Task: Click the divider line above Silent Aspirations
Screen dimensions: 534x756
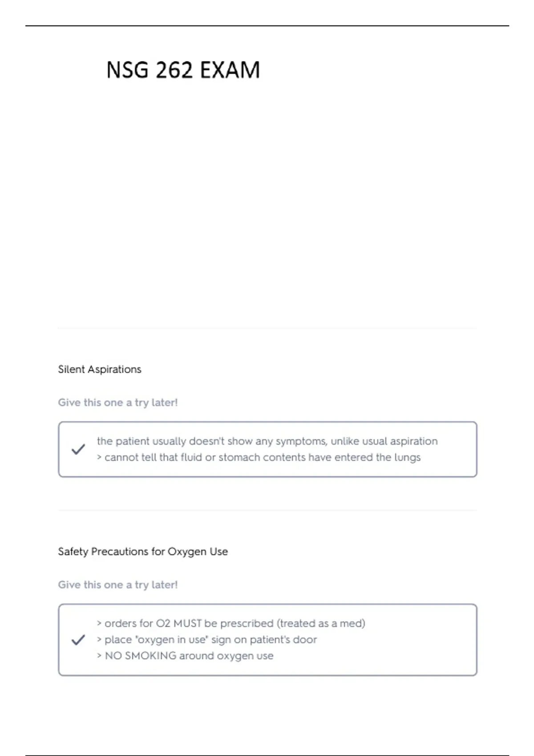Action: 267,328
